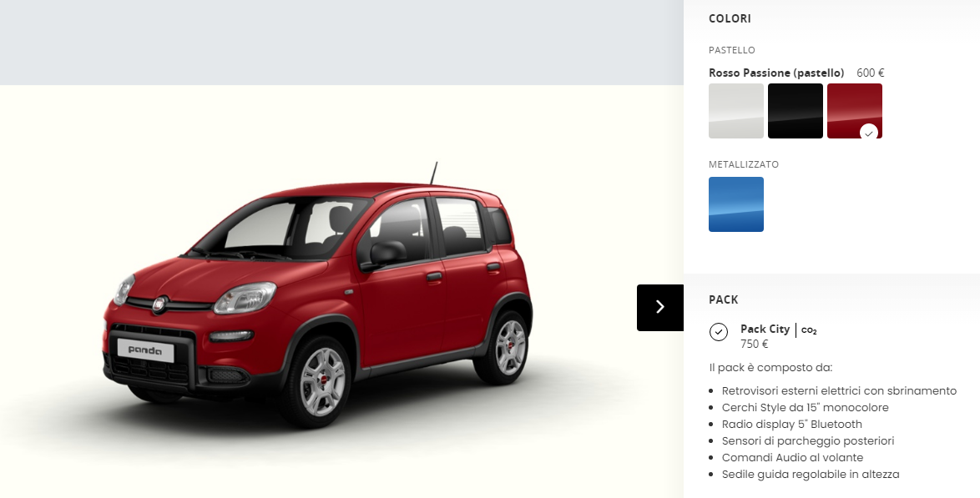Viewport: 980px width, 498px height.
Task: Select the white pastello color swatch
Action: pyautogui.click(x=736, y=111)
